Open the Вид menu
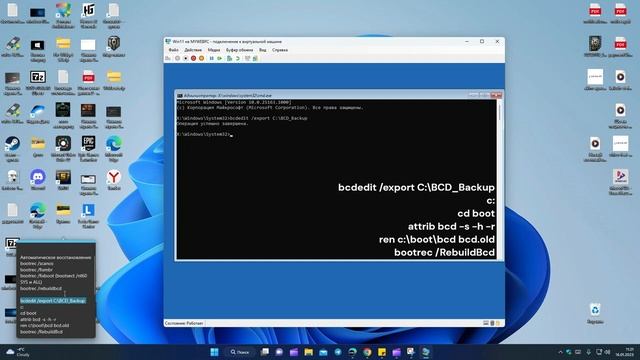The width and height of the screenshot is (640, 360). (x=262, y=50)
